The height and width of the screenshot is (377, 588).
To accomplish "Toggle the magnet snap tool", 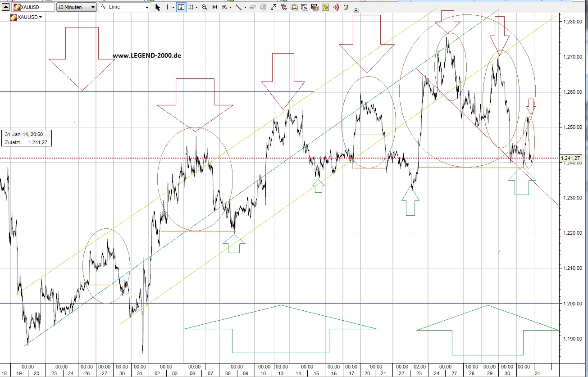I will pyautogui.click(x=346, y=7).
